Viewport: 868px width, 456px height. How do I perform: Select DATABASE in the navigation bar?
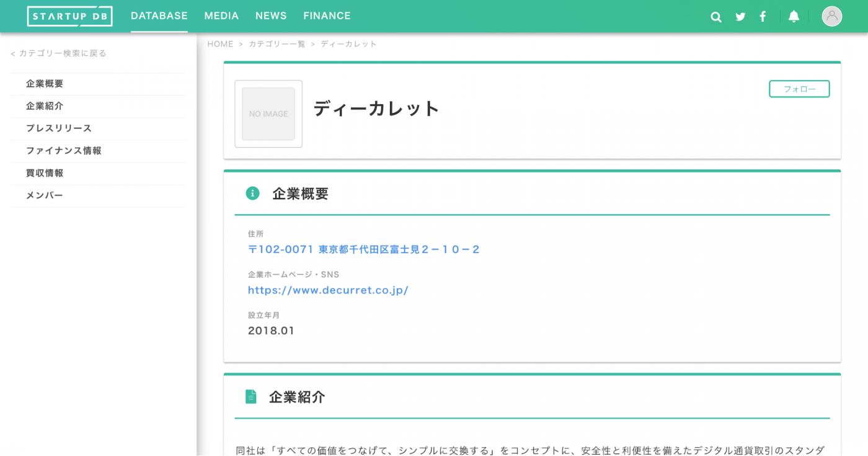click(x=159, y=16)
